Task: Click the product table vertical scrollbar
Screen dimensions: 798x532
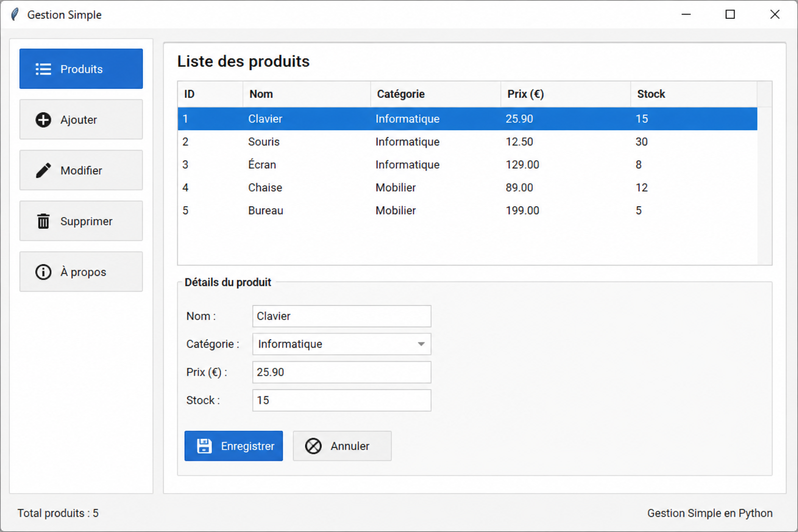Action: [764, 185]
